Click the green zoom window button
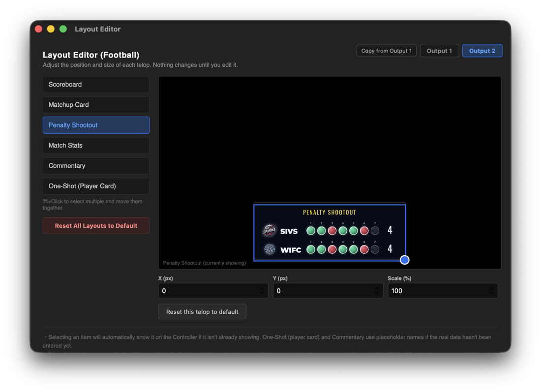 [63, 29]
